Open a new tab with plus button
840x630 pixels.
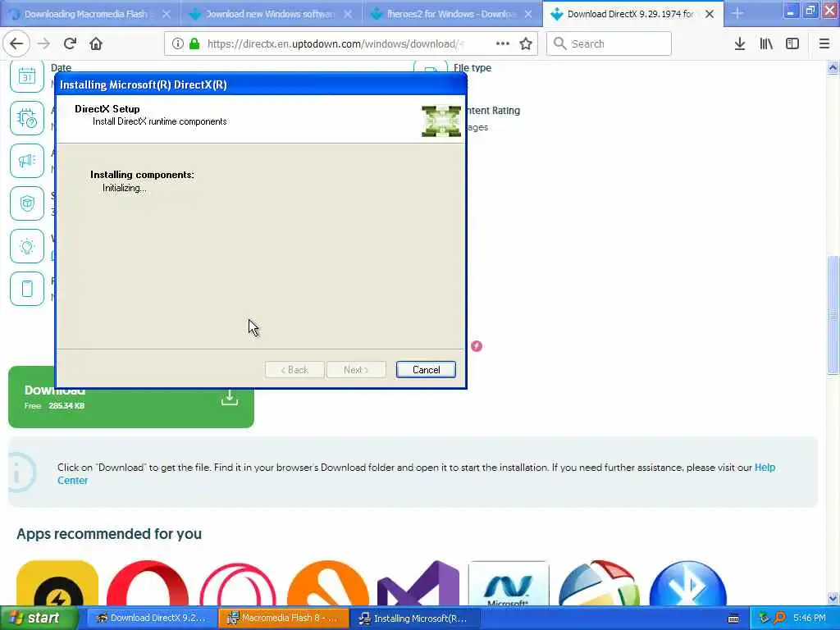(x=737, y=13)
